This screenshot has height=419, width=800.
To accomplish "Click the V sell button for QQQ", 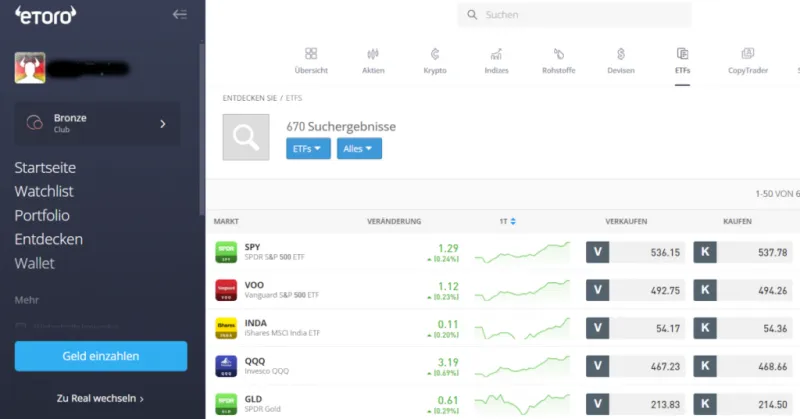I will coord(597,366).
